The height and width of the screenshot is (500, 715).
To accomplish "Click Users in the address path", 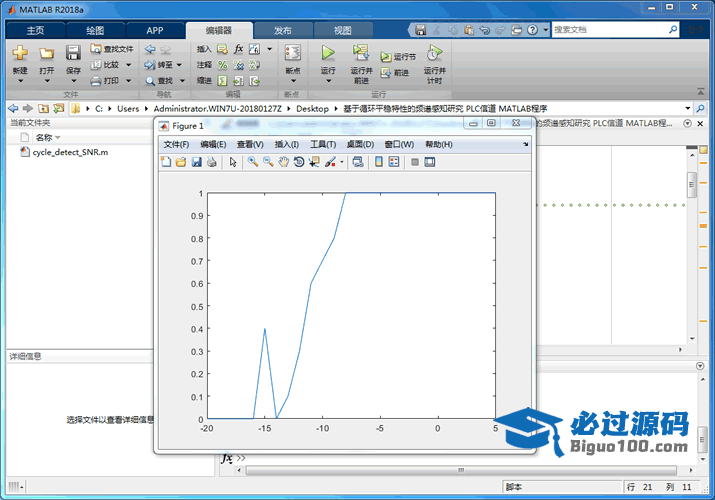I will coord(128,108).
